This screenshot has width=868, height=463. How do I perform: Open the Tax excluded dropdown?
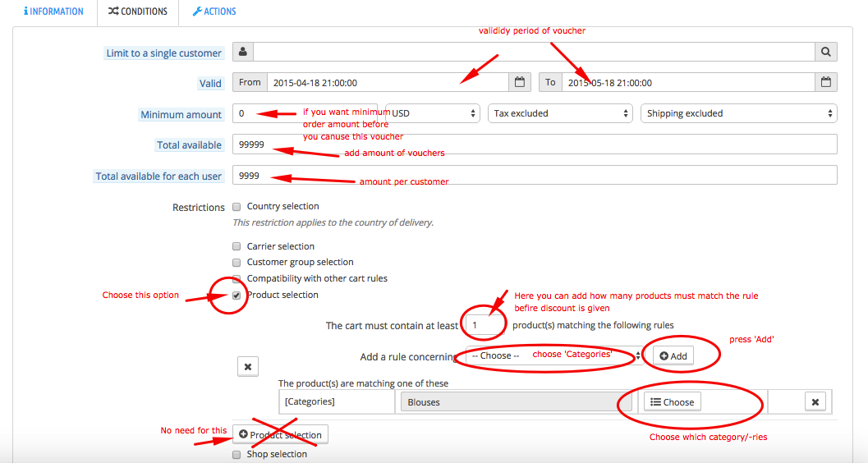[x=560, y=113]
